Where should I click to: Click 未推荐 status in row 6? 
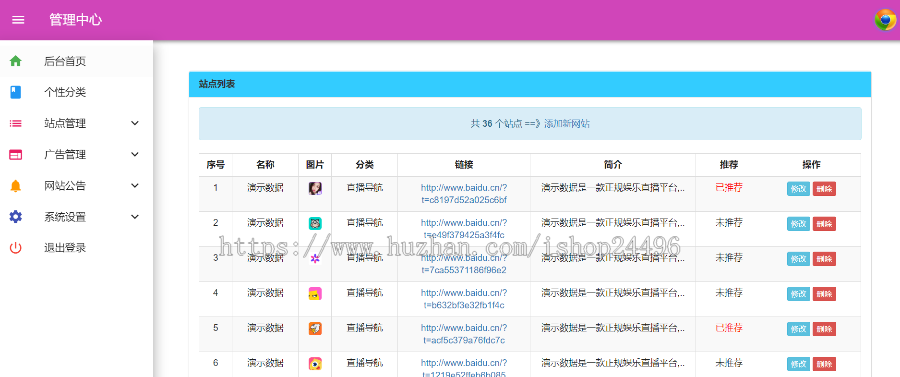click(728, 363)
